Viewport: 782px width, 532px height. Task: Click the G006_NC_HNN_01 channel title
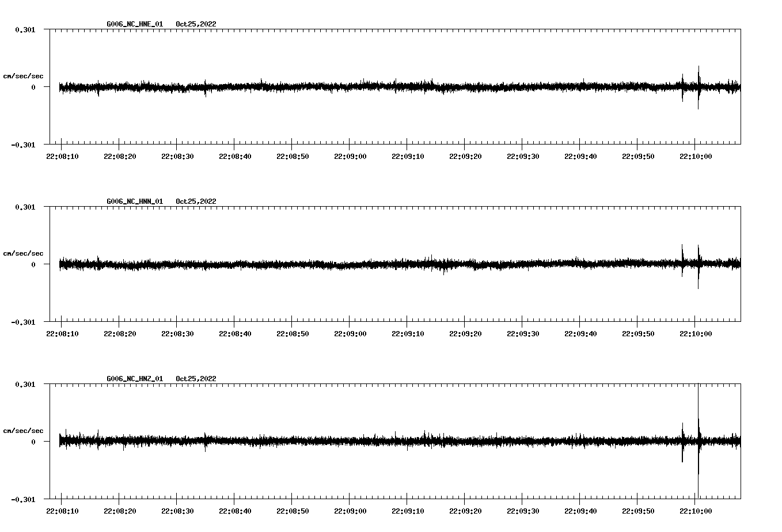click(135, 202)
